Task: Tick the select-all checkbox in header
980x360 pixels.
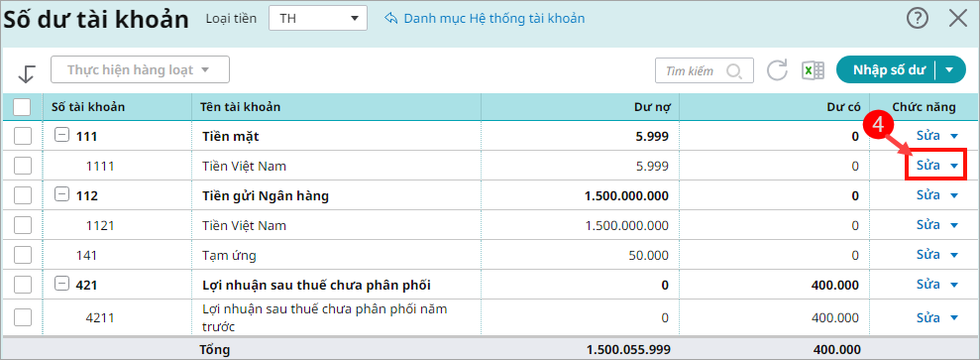Action: tap(22, 107)
